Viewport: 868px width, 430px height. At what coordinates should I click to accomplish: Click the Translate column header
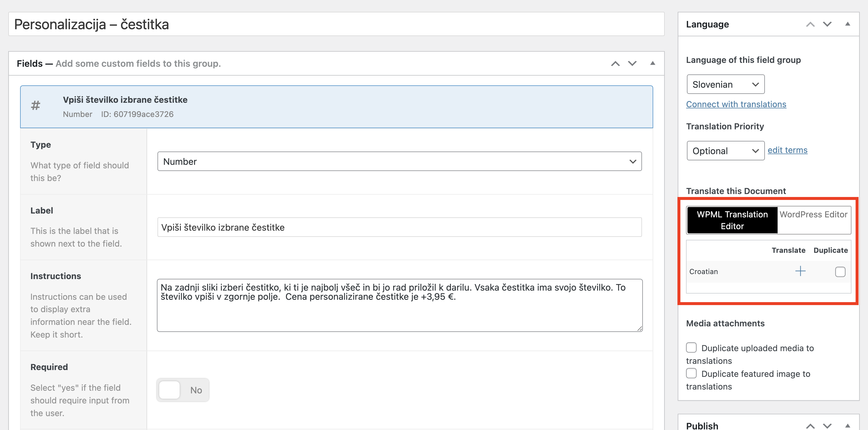coord(789,250)
